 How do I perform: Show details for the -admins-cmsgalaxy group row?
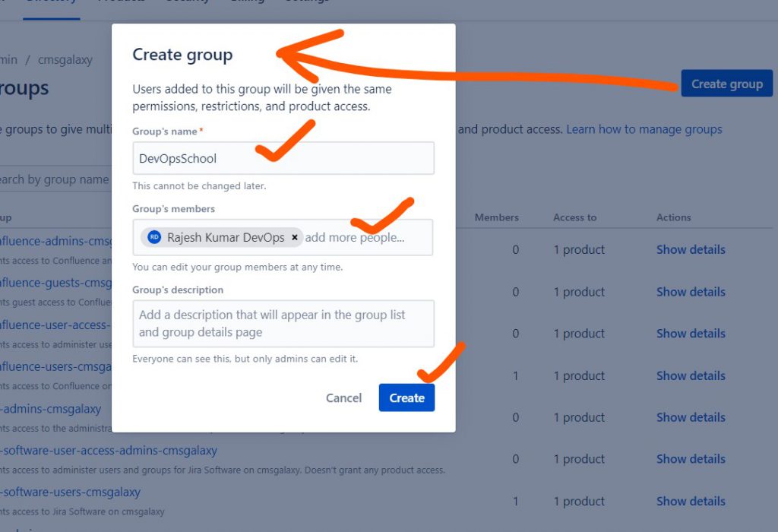(x=691, y=417)
